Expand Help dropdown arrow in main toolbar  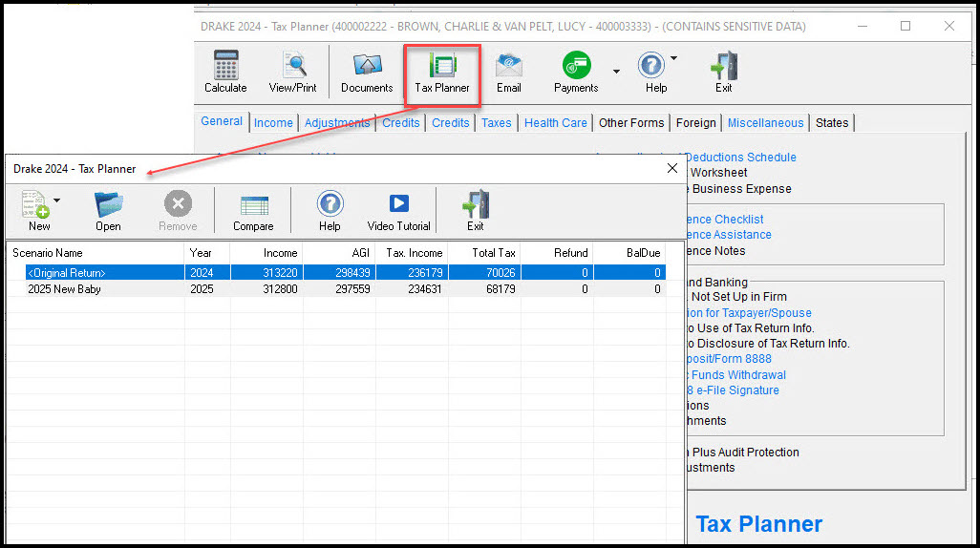click(x=673, y=58)
